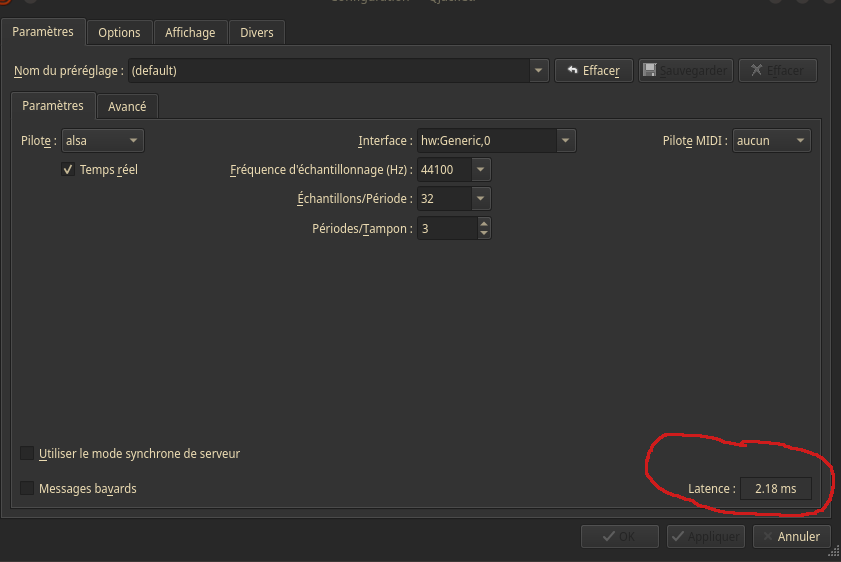Click the OK button
Image resolution: width=841 pixels, height=562 pixels.
click(619, 536)
